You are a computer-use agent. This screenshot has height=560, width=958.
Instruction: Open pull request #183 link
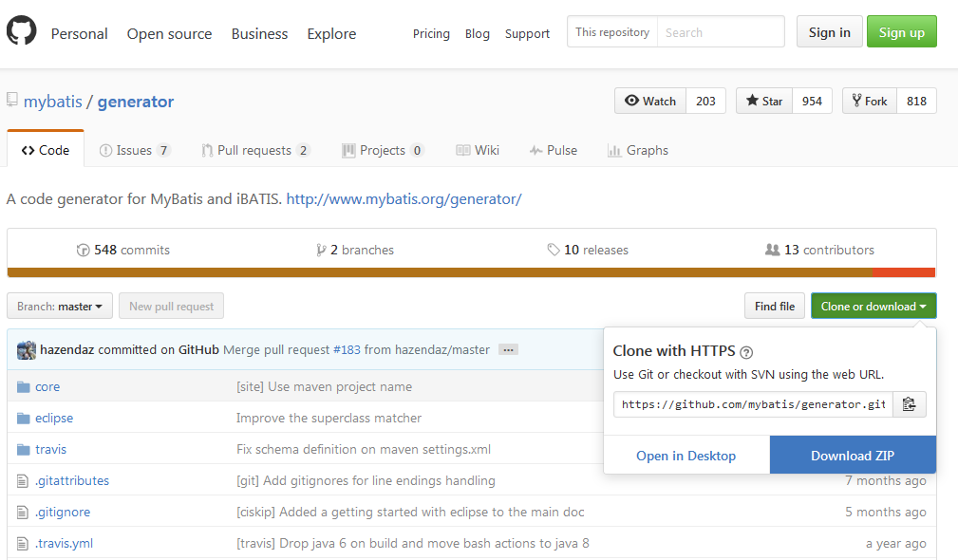(347, 350)
